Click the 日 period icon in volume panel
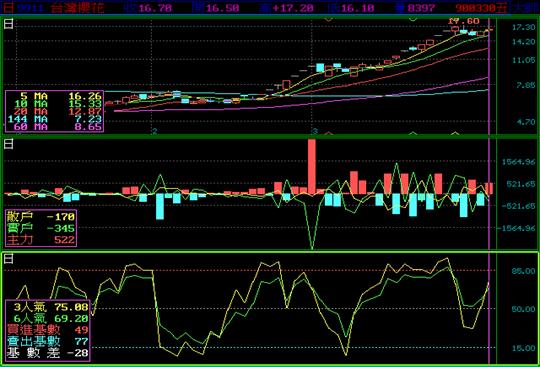This screenshot has height=367, width=540. (x=9, y=144)
